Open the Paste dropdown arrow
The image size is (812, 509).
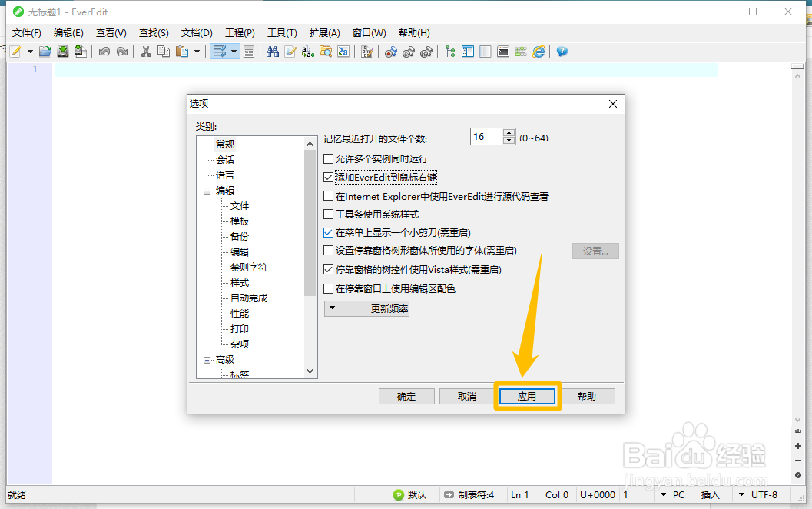click(197, 52)
